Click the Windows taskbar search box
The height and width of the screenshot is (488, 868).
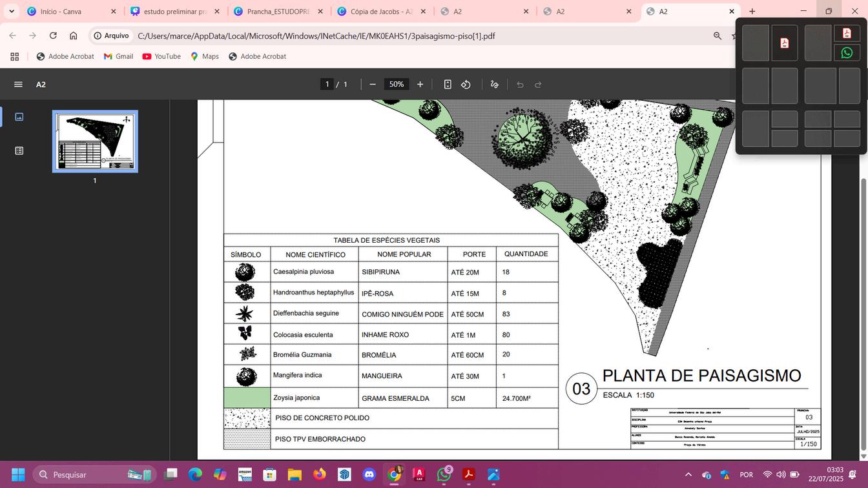coord(94,475)
